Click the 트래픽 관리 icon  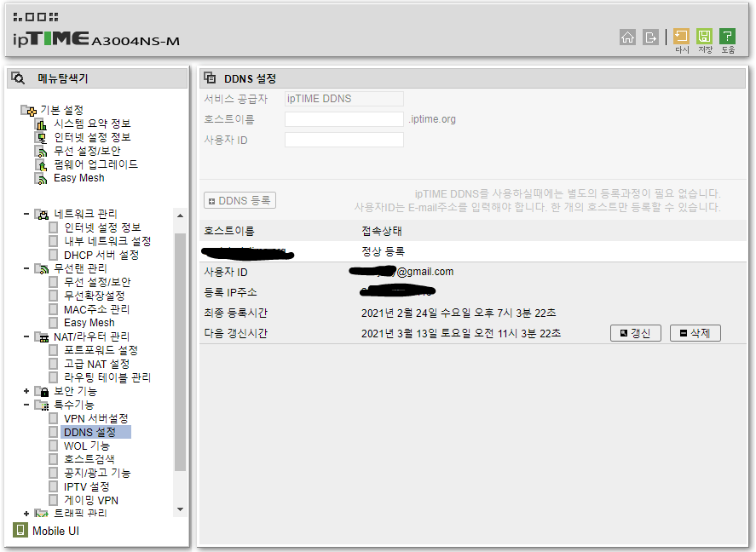(42, 514)
